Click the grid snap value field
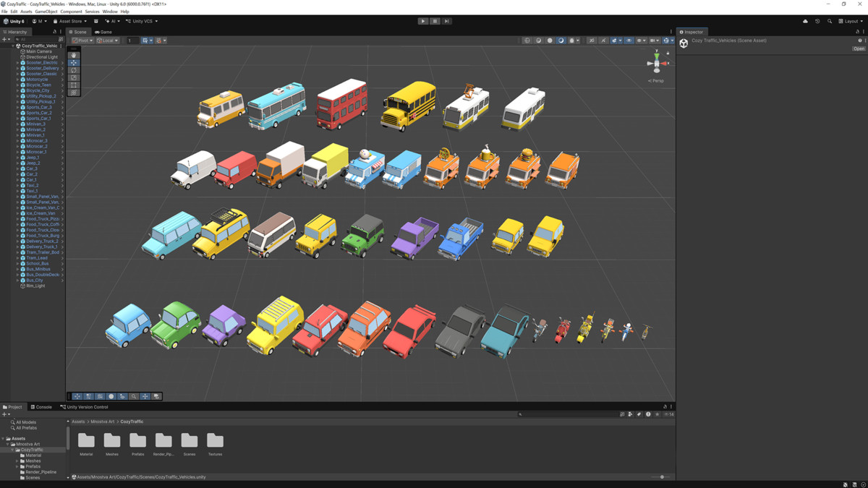The image size is (868, 488). (132, 40)
